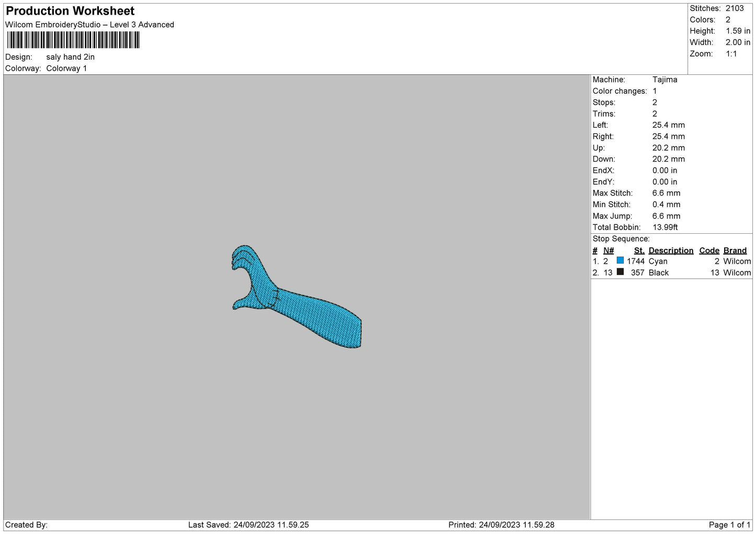This screenshot has width=756, height=534.
Task: Click the black color swatch in stop sequence
Action: (620, 271)
